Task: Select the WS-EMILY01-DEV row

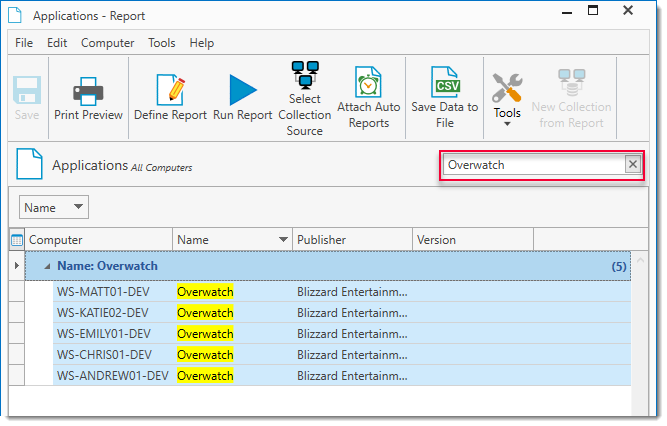Action: pos(342,334)
